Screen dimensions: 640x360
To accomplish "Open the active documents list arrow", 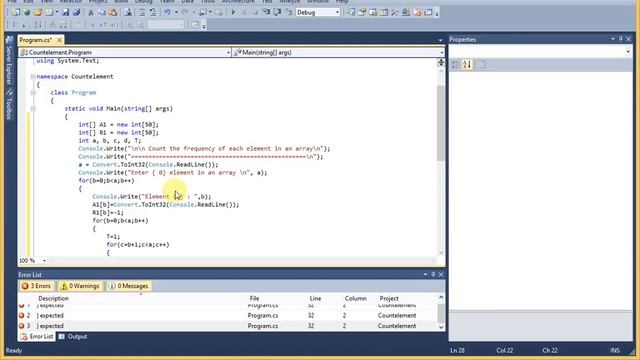I will click(440, 40).
